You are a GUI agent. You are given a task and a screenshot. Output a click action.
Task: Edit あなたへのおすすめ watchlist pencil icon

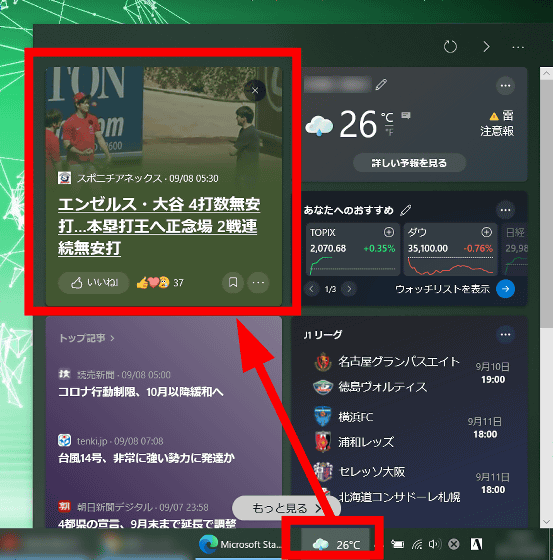(x=406, y=210)
